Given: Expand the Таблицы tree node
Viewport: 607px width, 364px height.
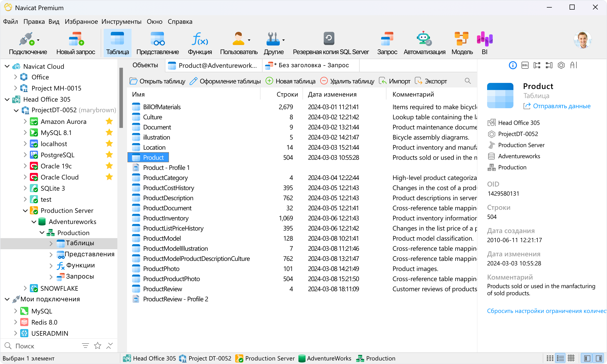Looking at the screenshot, I should pyautogui.click(x=51, y=243).
